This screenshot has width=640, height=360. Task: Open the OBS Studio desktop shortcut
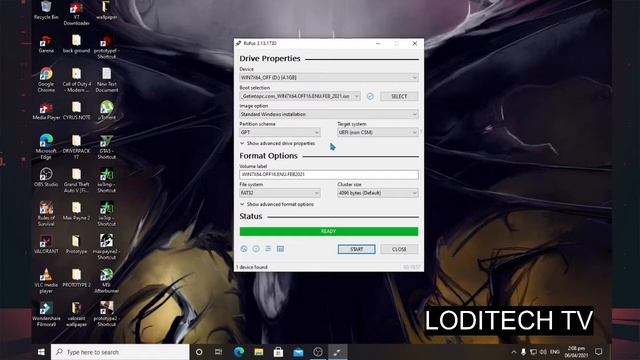[x=46, y=177]
